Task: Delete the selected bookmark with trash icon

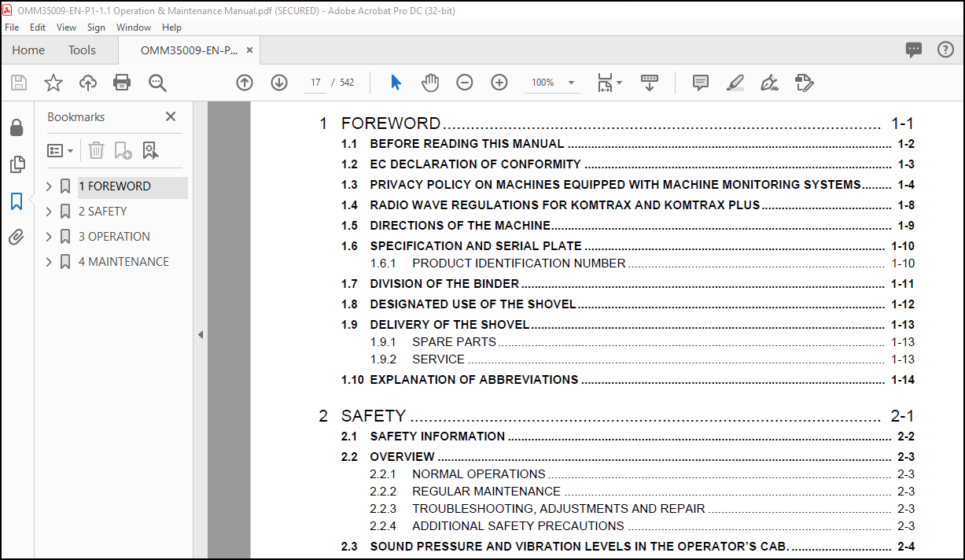Action: [96, 150]
